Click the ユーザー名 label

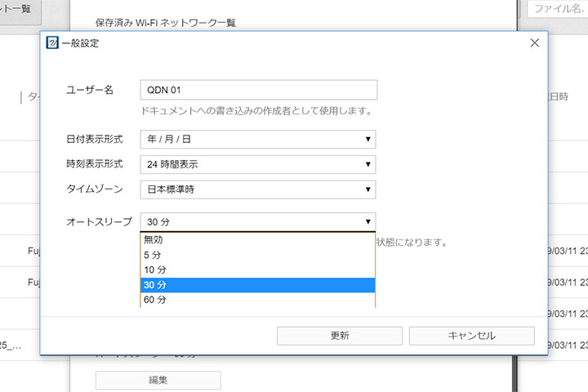tap(90, 90)
